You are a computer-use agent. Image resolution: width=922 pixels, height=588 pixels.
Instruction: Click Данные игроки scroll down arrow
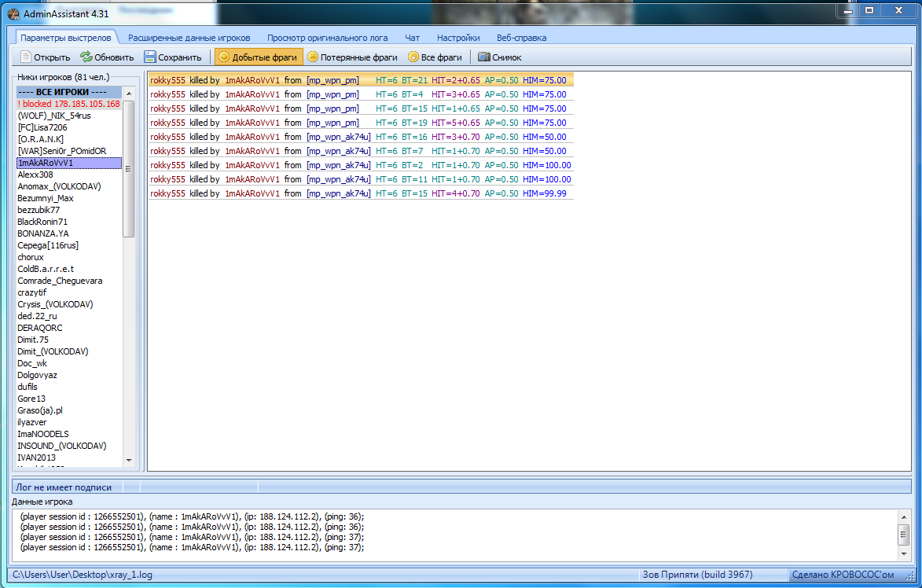click(x=904, y=554)
